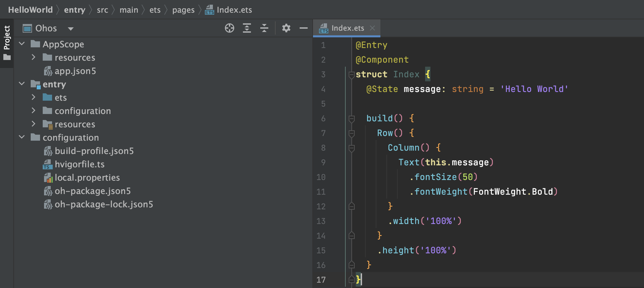Click fold end marker at line 12
This screenshot has height=288, width=644.
(x=351, y=206)
